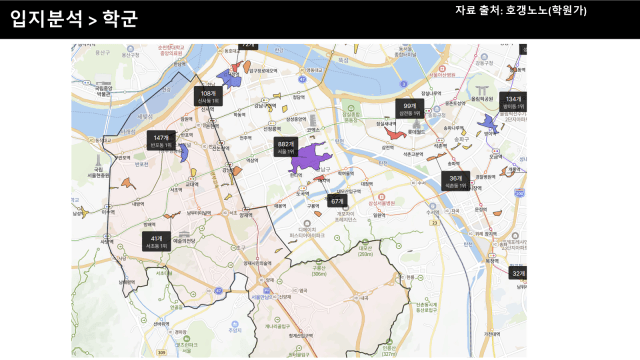Select the yellow academy zone above 교대역
This screenshot has width=640, height=360.
pyautogui.click(x=193, y=172)
